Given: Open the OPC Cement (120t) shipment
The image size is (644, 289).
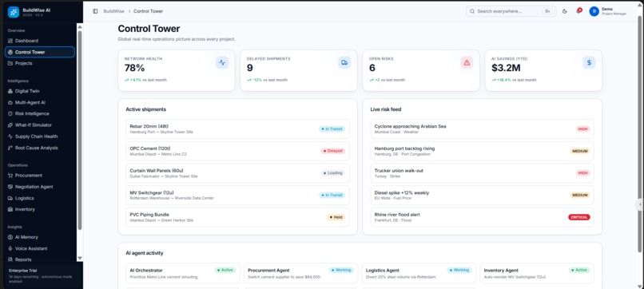Looking at the screenshot, I should click(238, 151).
